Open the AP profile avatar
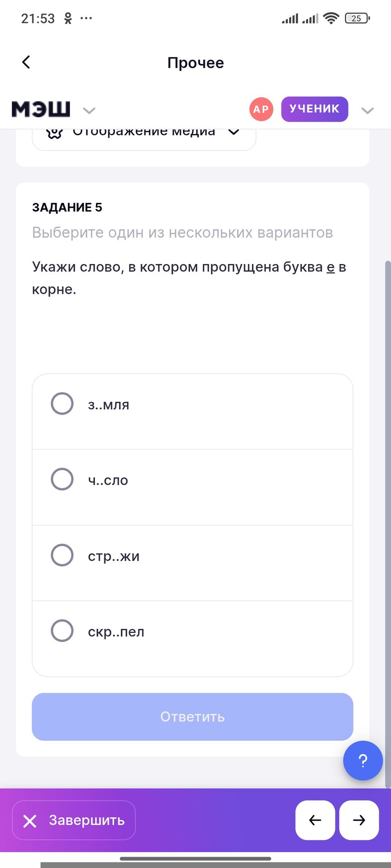 pos(261,109)
